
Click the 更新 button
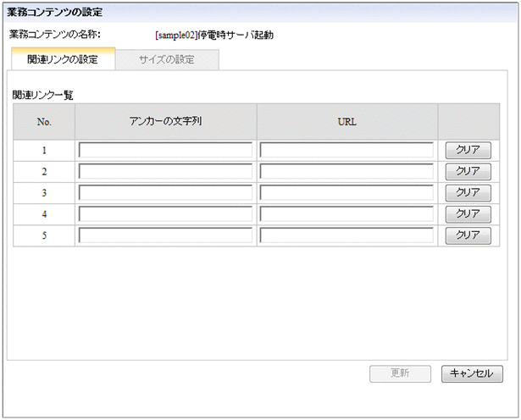(x=400, y=373)
